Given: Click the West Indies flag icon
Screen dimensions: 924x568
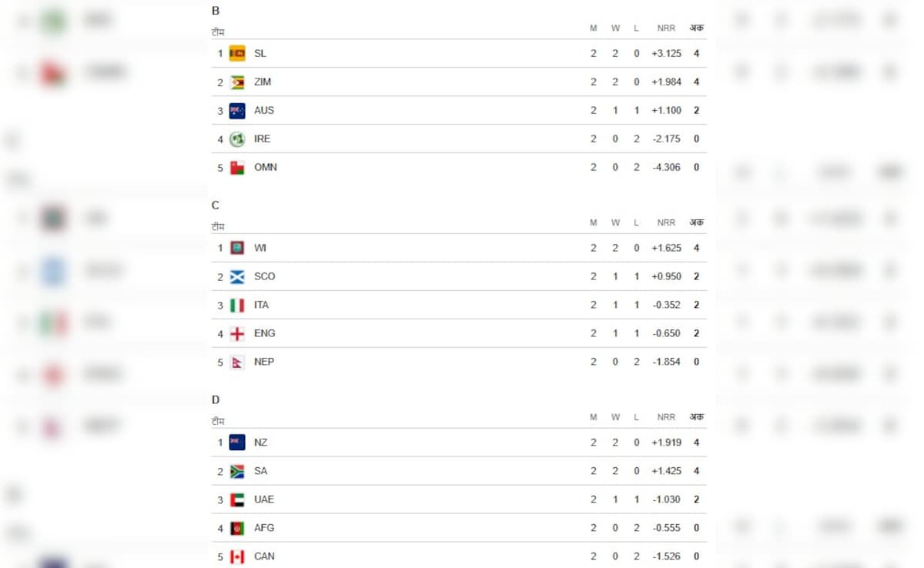Looking at the screenshot, I should click(237, 248).
